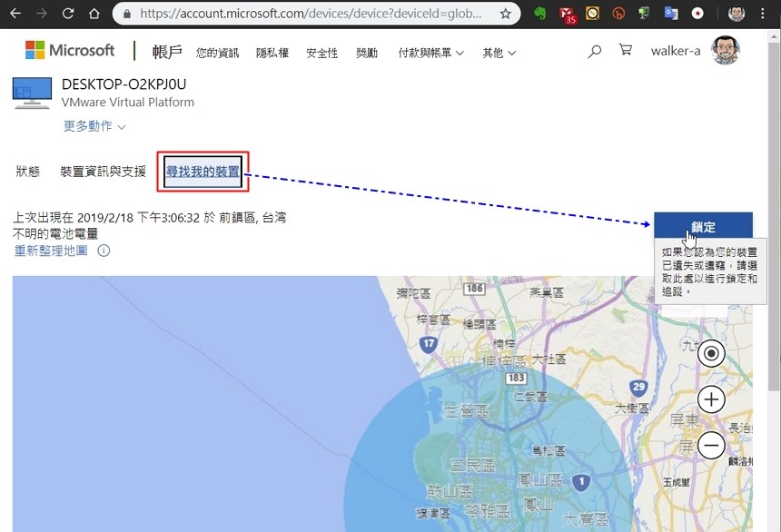Click the page vertical scrollbar
The height and width of the screenshot is (532, 781).
(774, 219)
